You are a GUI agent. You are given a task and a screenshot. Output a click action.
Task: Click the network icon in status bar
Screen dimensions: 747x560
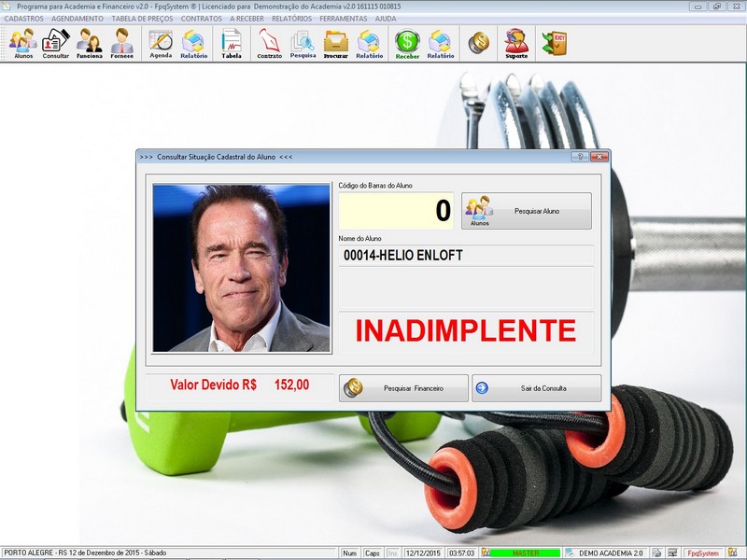click(672, 553)
